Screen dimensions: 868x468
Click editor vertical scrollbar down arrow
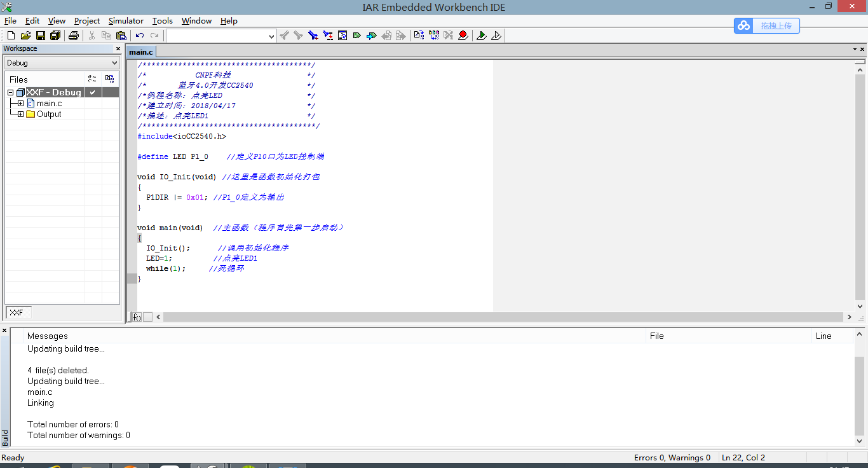[x=860, y=306]
